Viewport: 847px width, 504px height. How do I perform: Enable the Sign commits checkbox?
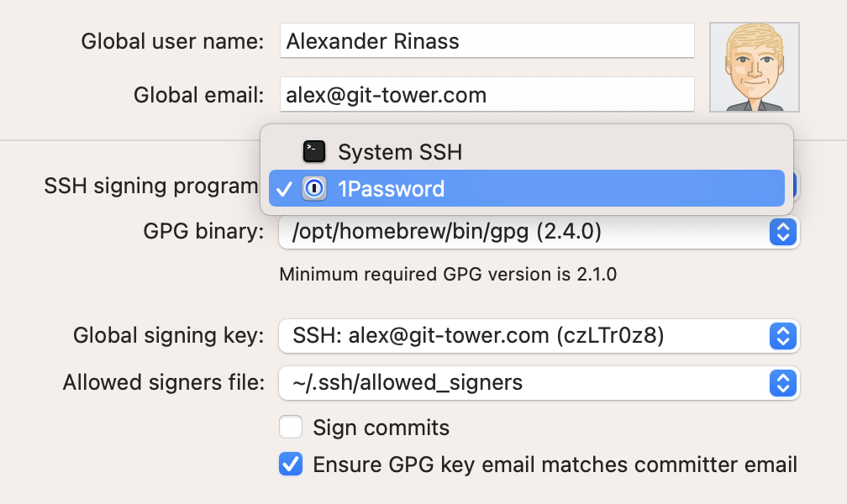coord(291,428)
